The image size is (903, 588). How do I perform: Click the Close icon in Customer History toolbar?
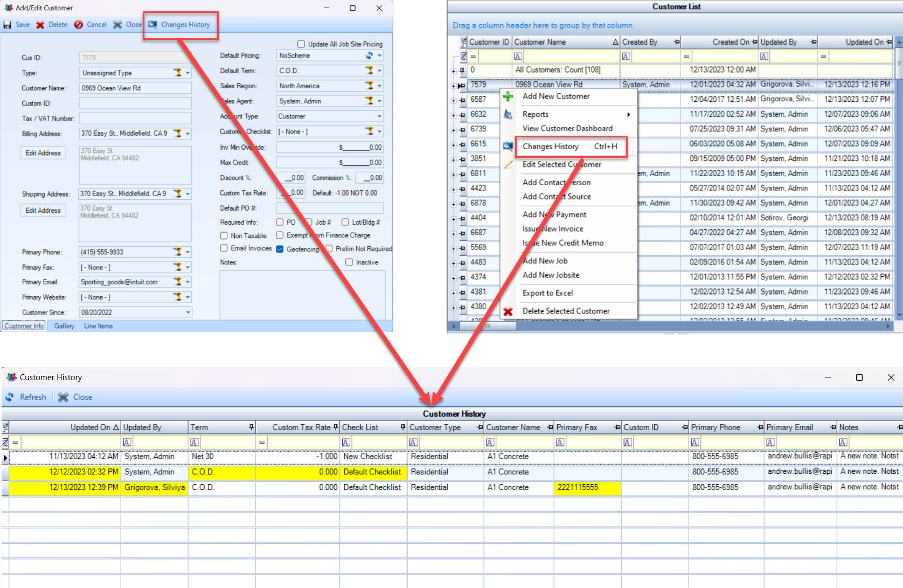click(64, 397)
